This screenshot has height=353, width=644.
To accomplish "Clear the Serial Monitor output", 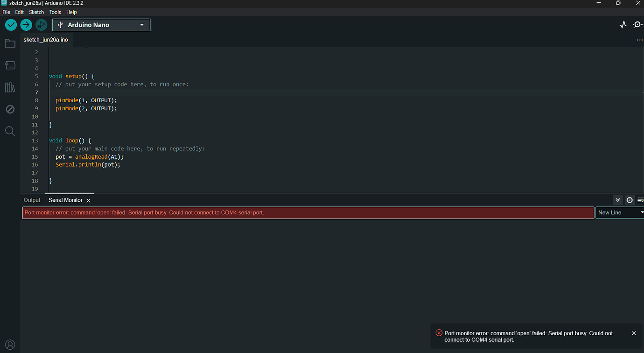I will pos(640,200).
